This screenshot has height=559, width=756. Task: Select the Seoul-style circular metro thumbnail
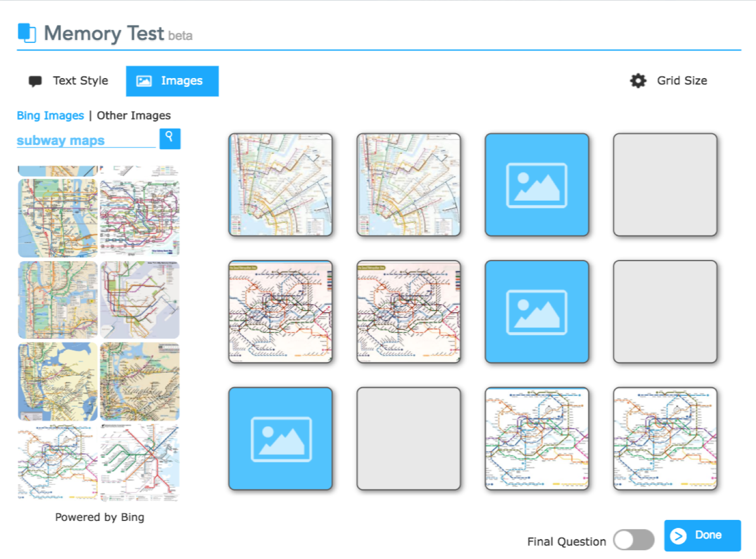point(58,463)
